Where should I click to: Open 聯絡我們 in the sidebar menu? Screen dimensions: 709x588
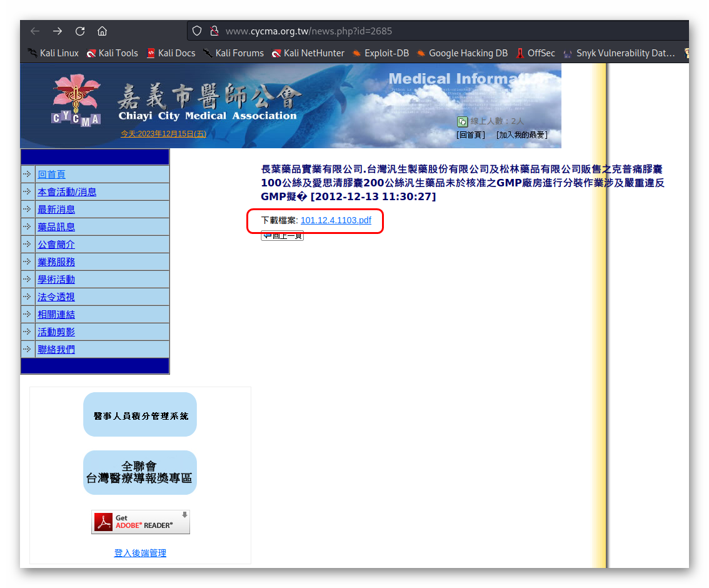[56, 350]
